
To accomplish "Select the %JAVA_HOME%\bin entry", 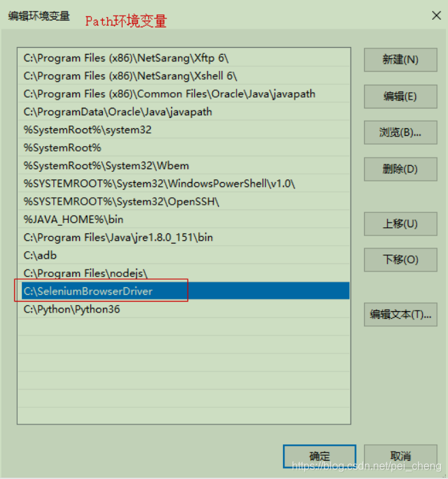I will [x=184, y=219].
